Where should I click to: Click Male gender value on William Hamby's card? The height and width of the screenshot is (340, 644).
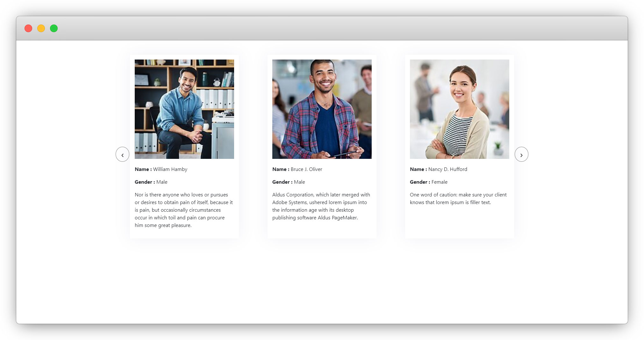pyautogui.click(x=162, y=182)
